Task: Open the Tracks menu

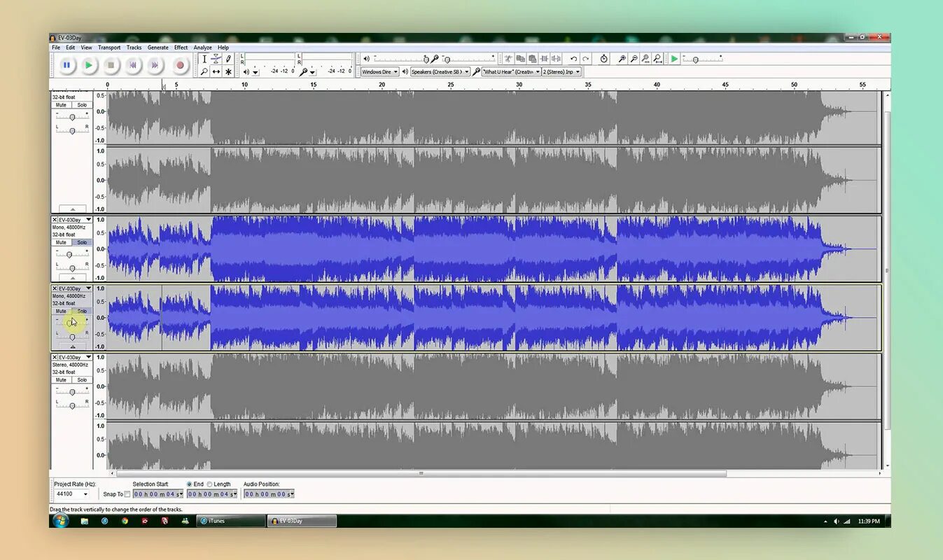Action: coord(134,48)
